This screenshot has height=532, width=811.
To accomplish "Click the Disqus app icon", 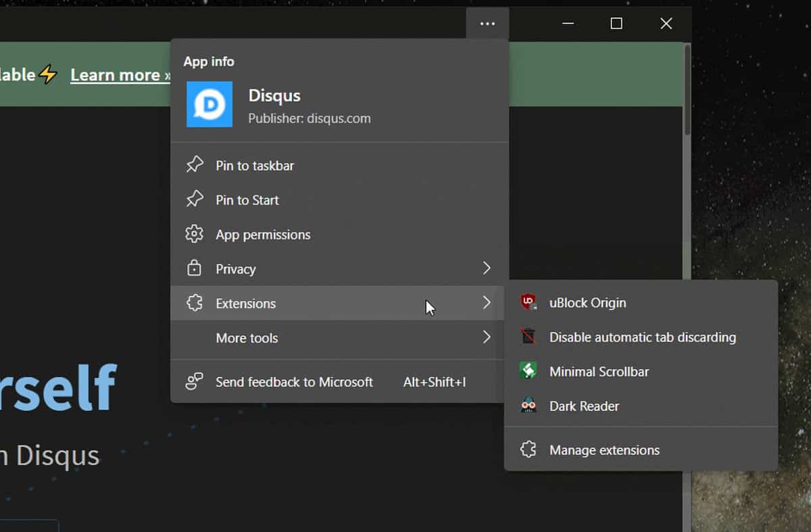I will click(210, 104).
